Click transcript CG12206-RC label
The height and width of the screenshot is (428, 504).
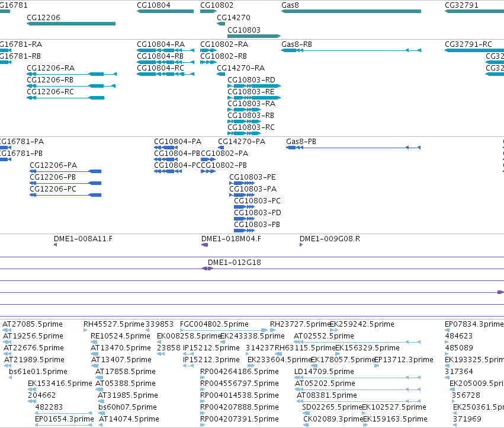[50, 92]
